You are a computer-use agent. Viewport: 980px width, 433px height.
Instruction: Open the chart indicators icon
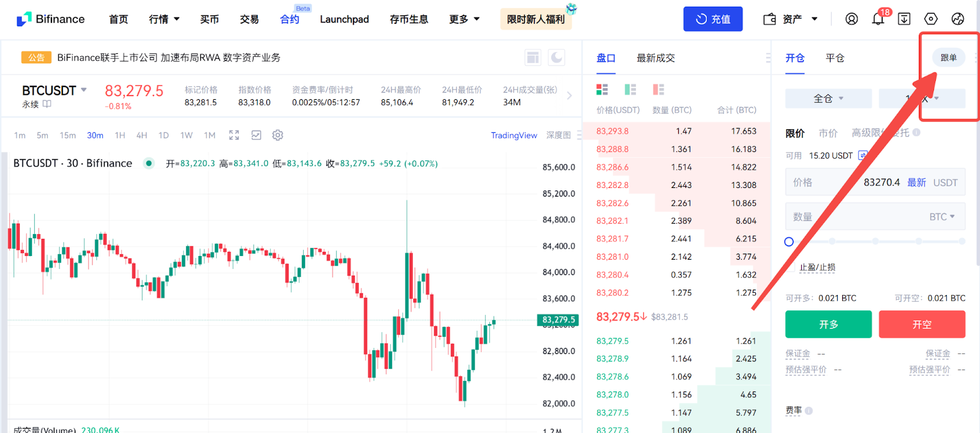[x=256, y=135]
